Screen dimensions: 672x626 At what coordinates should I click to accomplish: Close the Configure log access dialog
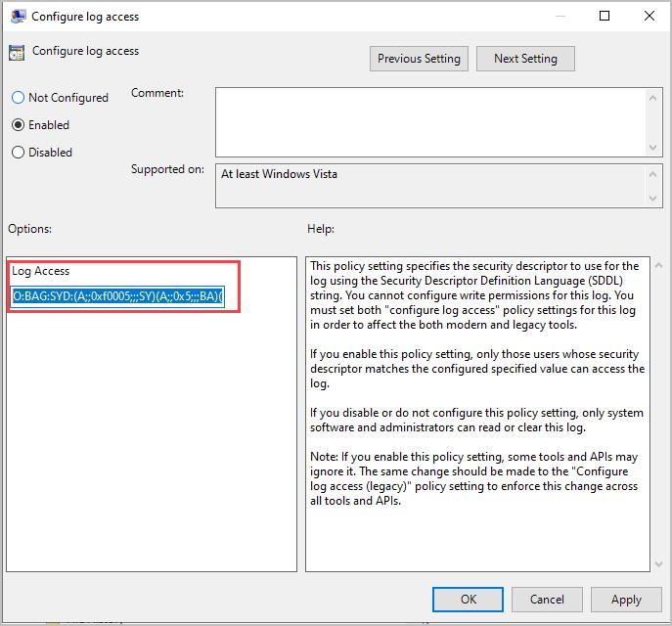point(649,17)
